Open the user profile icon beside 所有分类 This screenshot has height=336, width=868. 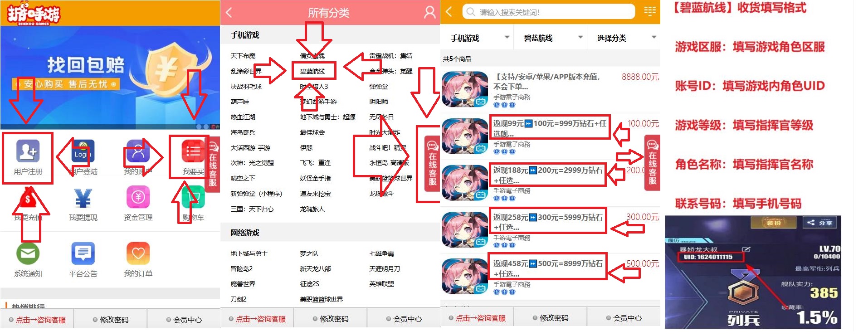click(429, 13)
